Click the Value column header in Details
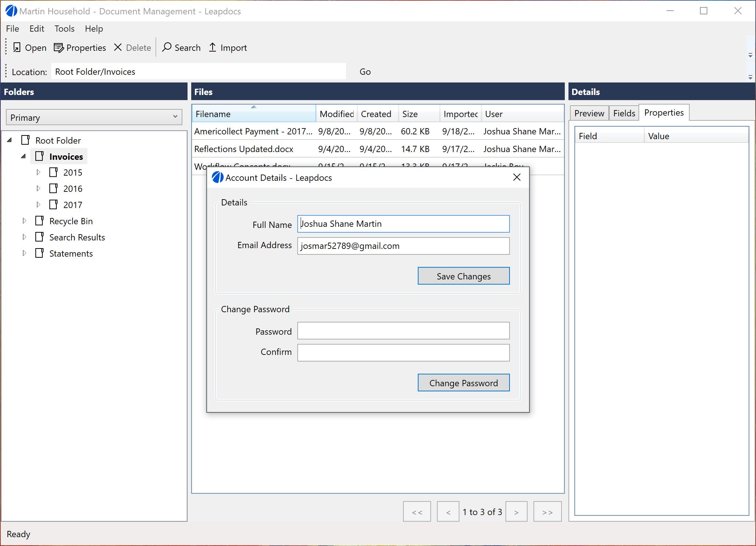The width and height of the screenshot is (756, 546). click(696, 136)
